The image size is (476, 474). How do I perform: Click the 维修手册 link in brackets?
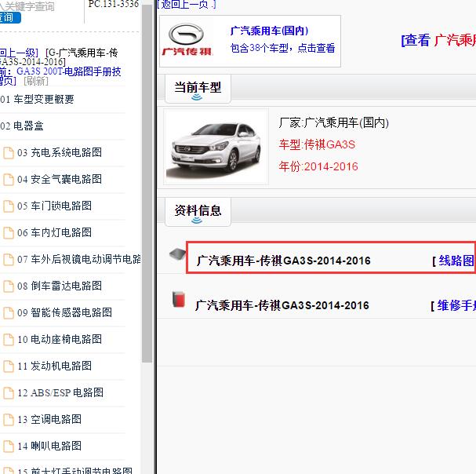(x=456, y=305)
